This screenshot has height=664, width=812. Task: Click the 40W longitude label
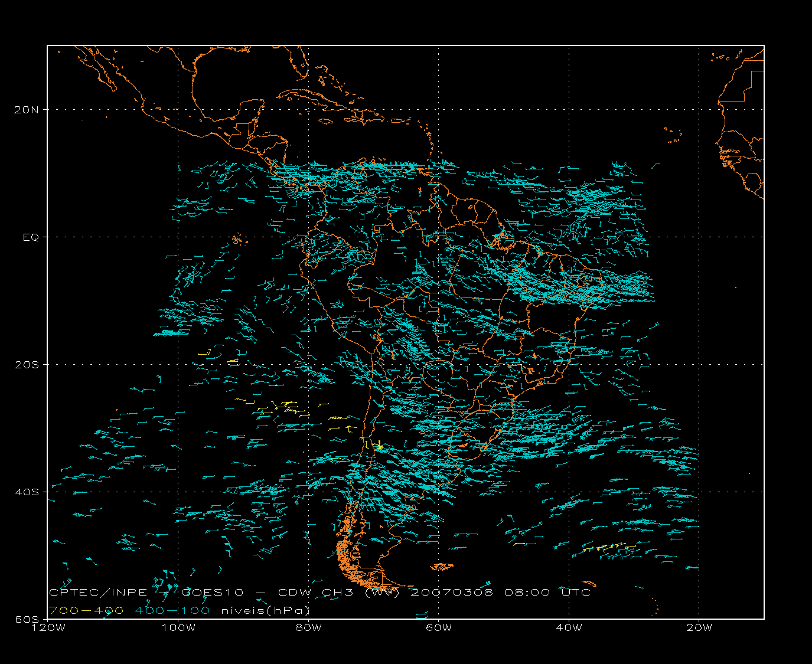[569, 628]
